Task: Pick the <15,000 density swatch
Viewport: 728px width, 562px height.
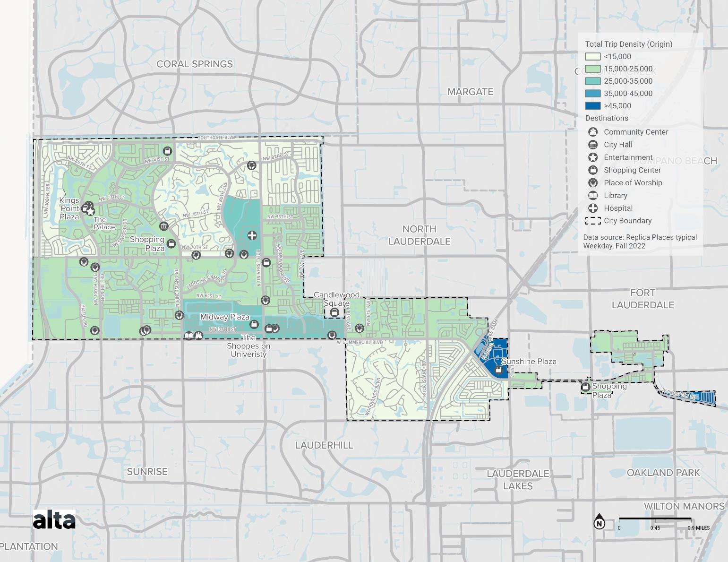Action: pos(593,57)
